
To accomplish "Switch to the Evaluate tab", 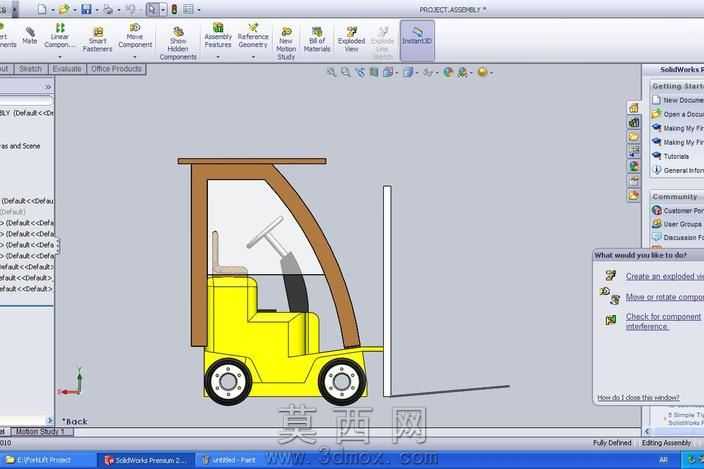I will click(67, 69).
